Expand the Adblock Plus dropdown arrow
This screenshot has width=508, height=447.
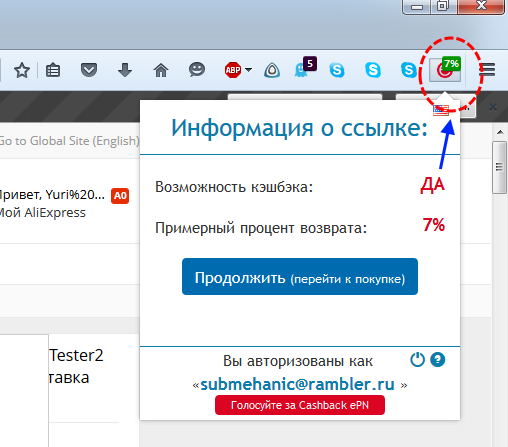click(248, 70)
